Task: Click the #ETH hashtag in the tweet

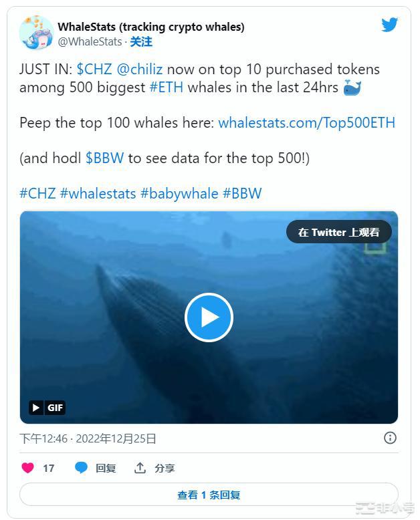Action: click(x=167, y=87)
